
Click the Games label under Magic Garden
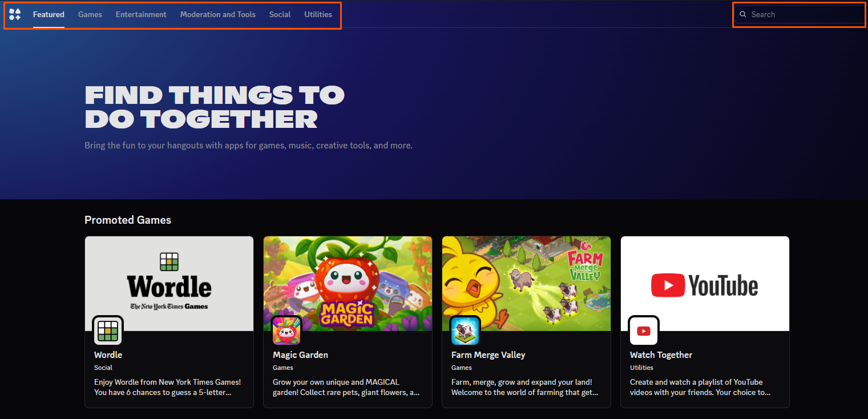(283, 368)
